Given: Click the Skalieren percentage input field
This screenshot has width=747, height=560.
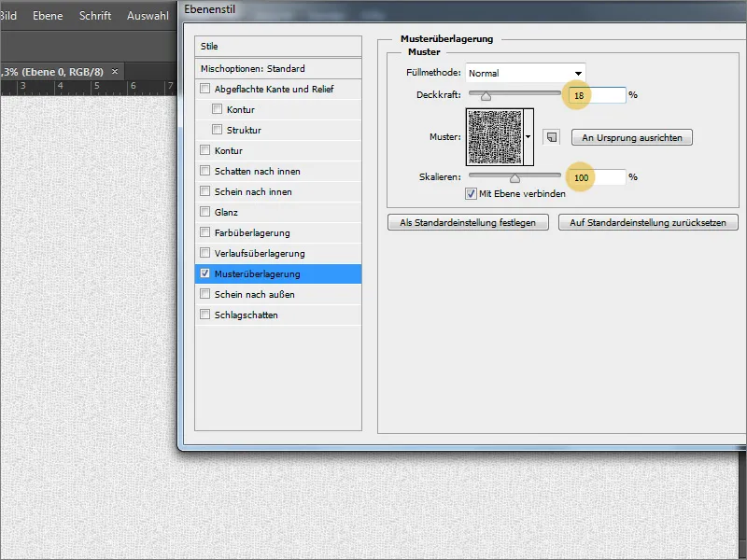Looking at the screenshot, I should click(x=597, y=177).
